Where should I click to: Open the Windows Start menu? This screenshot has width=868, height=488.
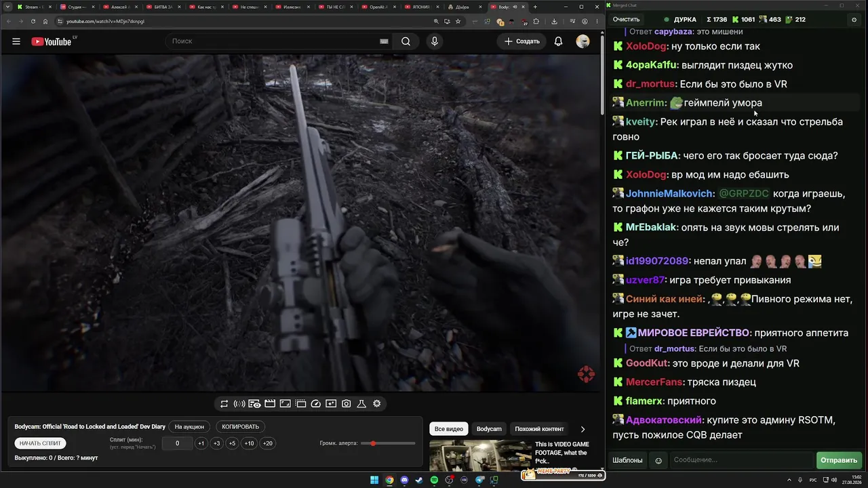(374, 481)
